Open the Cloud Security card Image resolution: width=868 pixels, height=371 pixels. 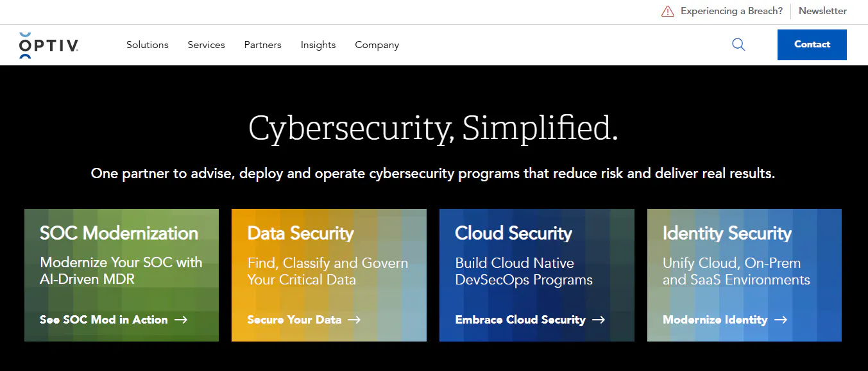pos(537,275)
